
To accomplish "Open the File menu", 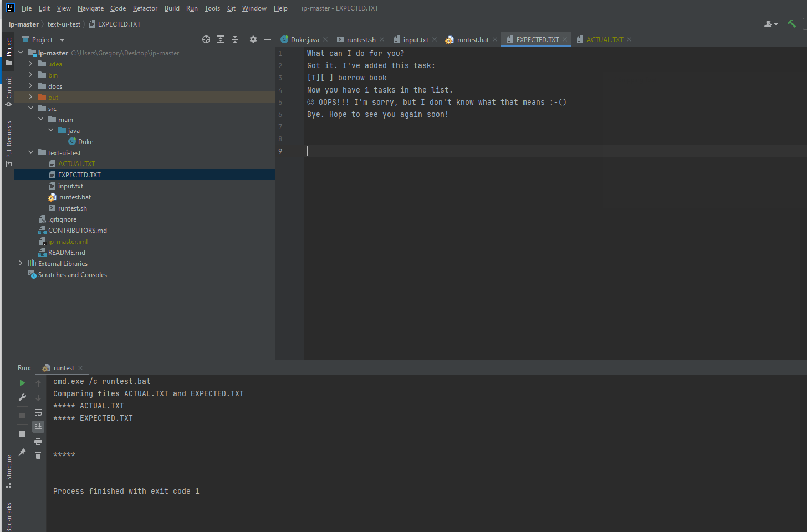I will (27, 8).
